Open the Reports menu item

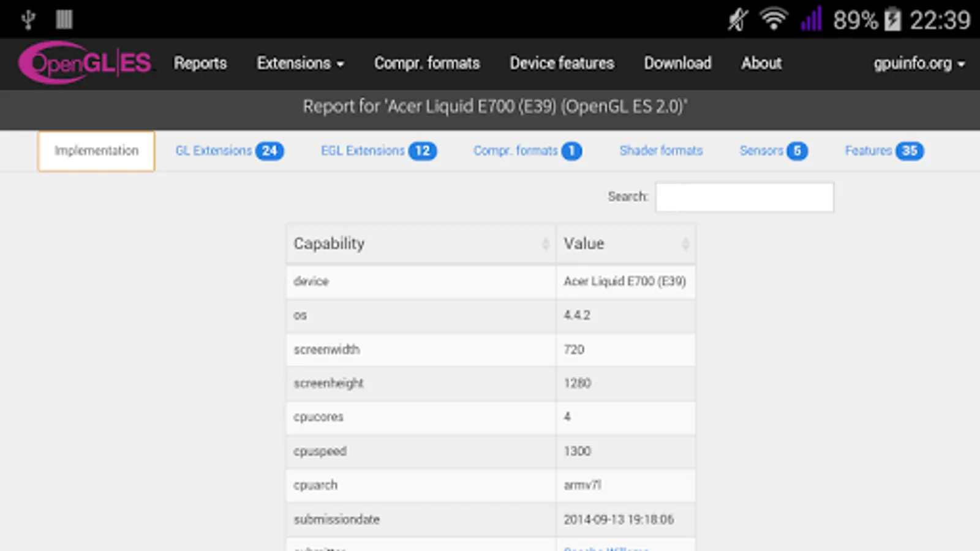200,63
